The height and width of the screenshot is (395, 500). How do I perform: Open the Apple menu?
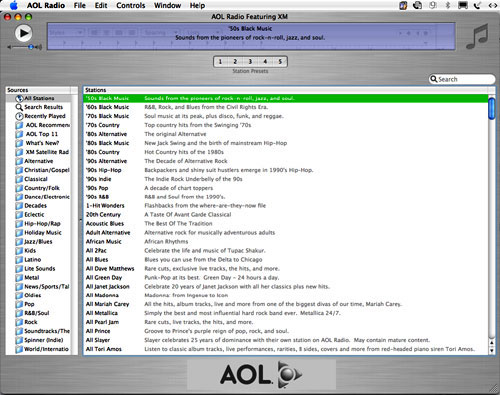[14, 5]
